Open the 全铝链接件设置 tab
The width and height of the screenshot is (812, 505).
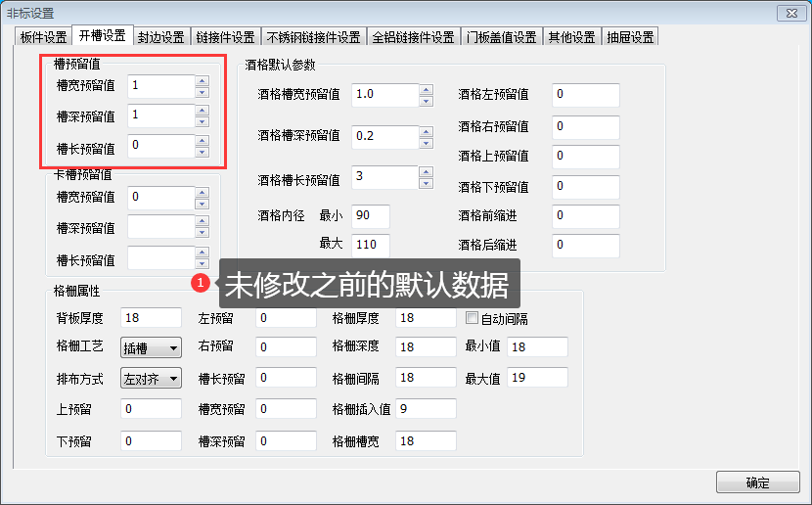coord(413,37)
